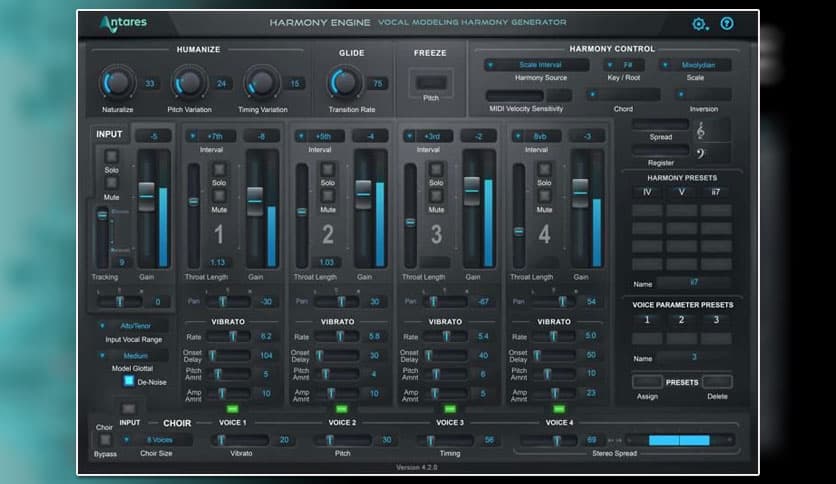Toggle Voice 3 green enable LED
This screenshot has width=836, height=484.
coord(450,409)
